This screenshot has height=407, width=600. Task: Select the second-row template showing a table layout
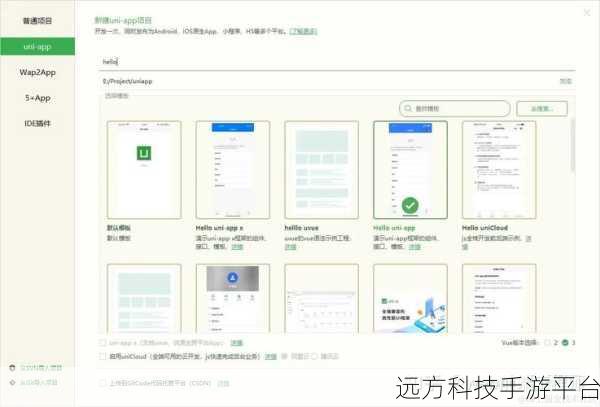click(x=321, y=298)
